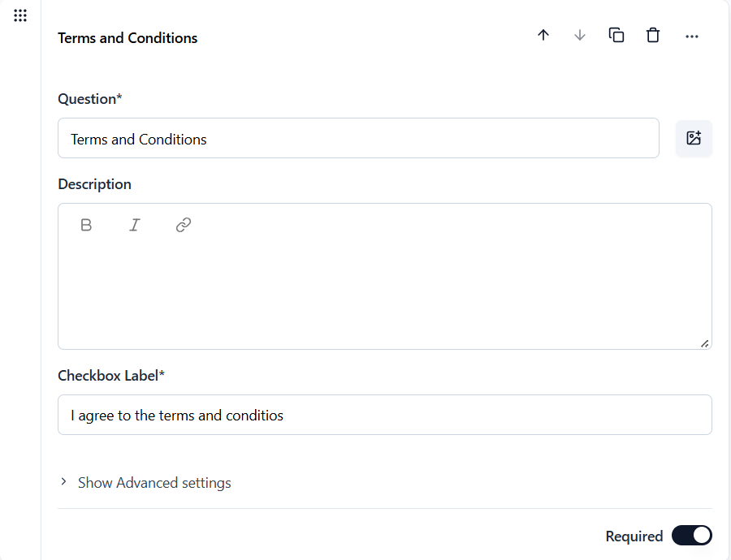Duplicate the Terms and Conditions question
Image resolution: width=731 pixels, height=560 pixels.
coord(616,36)
